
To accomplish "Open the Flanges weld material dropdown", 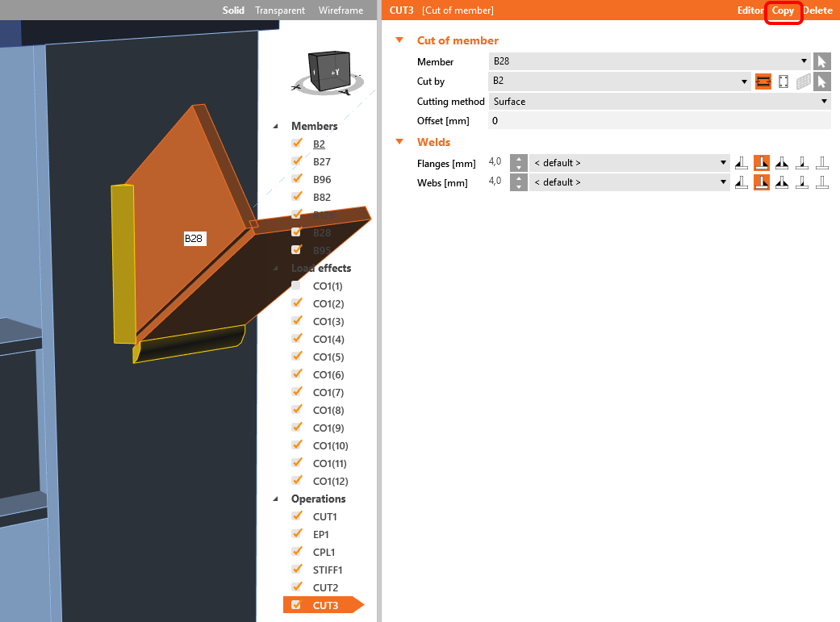I will click(629, 163).
